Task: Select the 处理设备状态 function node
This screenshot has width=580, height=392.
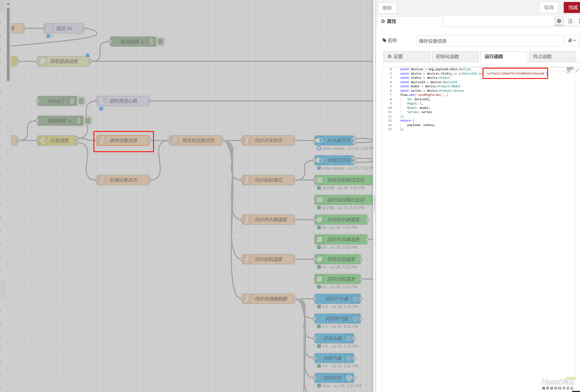Action: [x=123, y=180]
